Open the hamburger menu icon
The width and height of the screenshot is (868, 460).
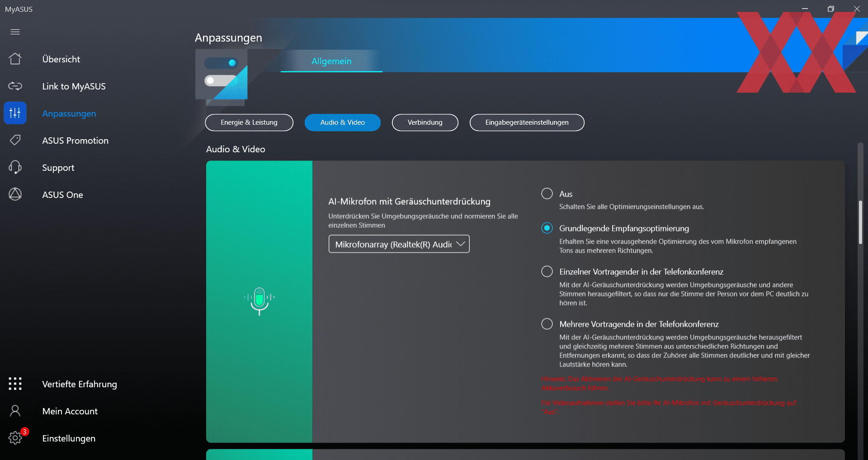[15, 32]
